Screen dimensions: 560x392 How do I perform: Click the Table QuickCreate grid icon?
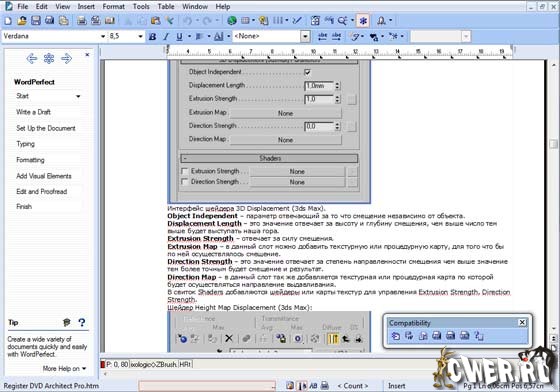coord(245,21)
